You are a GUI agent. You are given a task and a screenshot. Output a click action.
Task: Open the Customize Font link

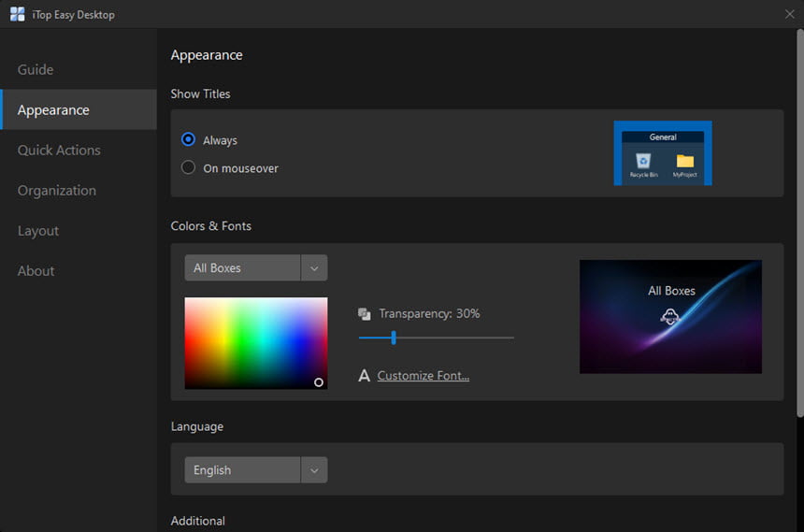tap(423, 376)
